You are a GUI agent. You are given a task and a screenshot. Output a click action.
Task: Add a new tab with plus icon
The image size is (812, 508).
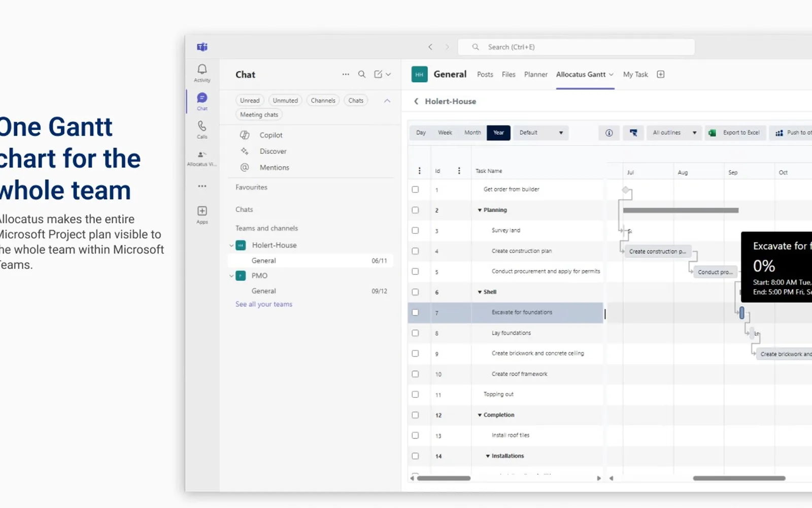[660, 74]
